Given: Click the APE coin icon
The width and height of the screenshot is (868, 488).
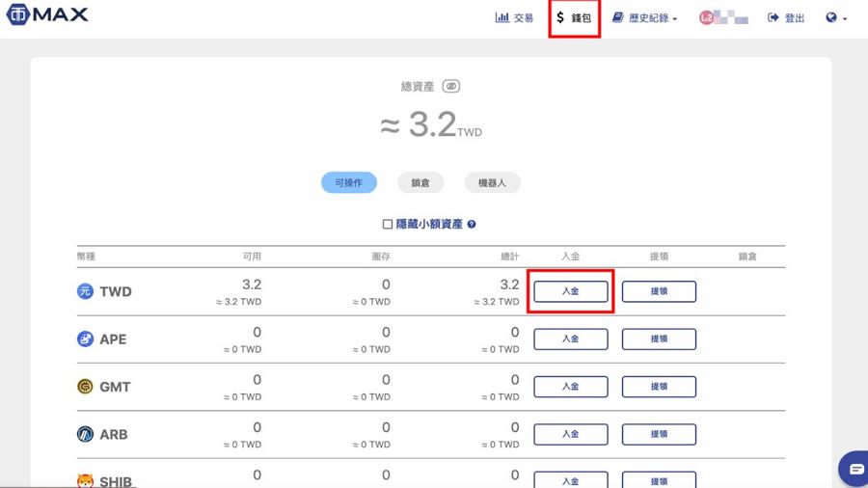Looking at the screenshot, I should 85,339.
